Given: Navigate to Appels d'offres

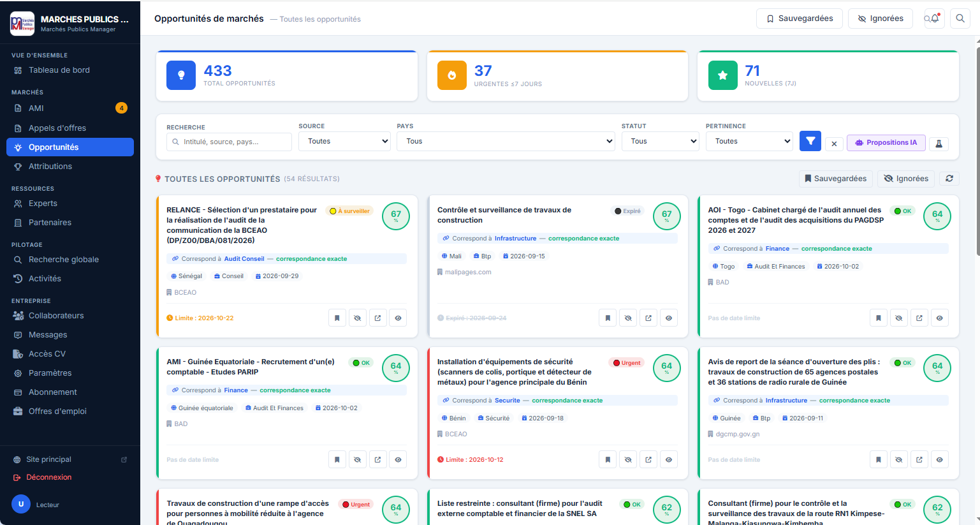Looking at the screenshot, I should [70, 128].
